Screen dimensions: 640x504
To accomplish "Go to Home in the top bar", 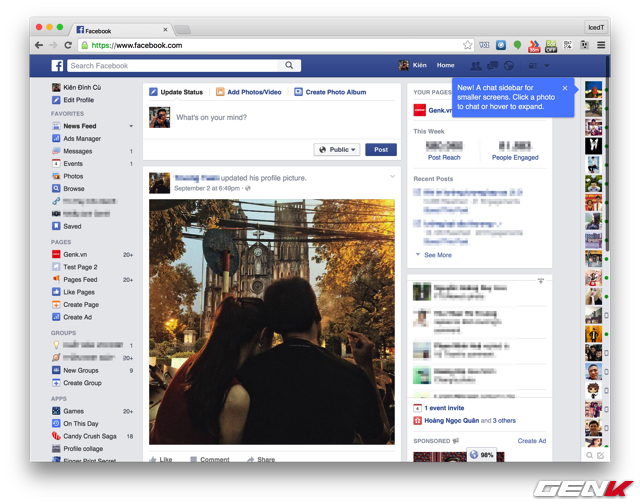I will tap(445, 66).
